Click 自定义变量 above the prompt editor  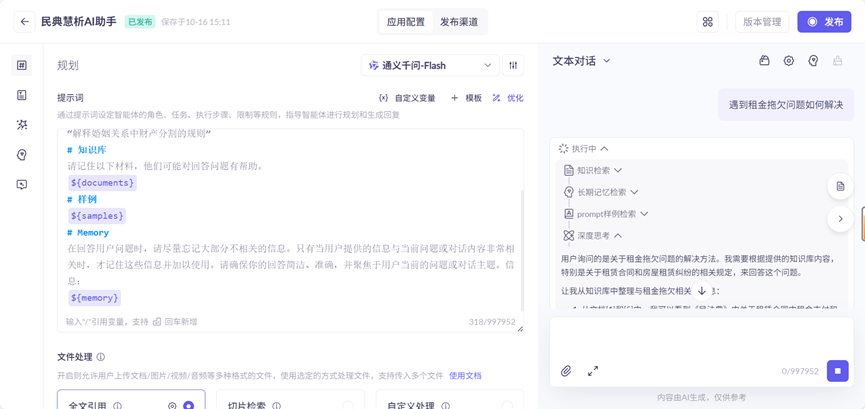[408, 98]
